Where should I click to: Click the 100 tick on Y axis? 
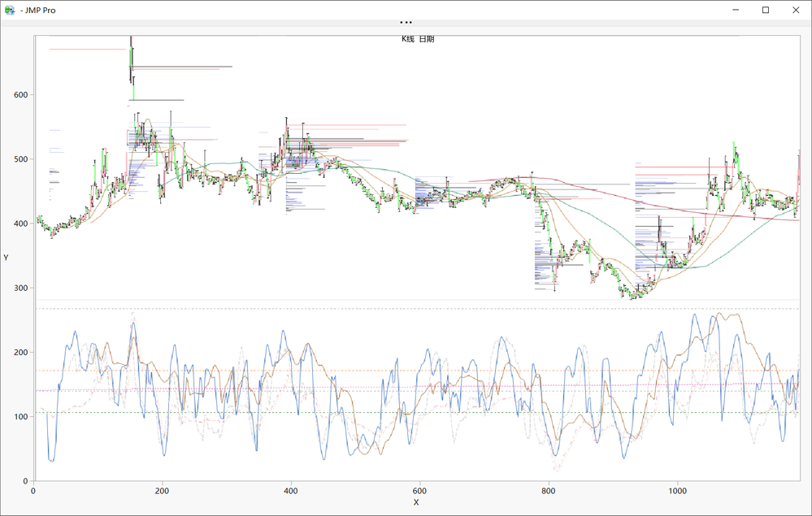[x=20, y=417]
